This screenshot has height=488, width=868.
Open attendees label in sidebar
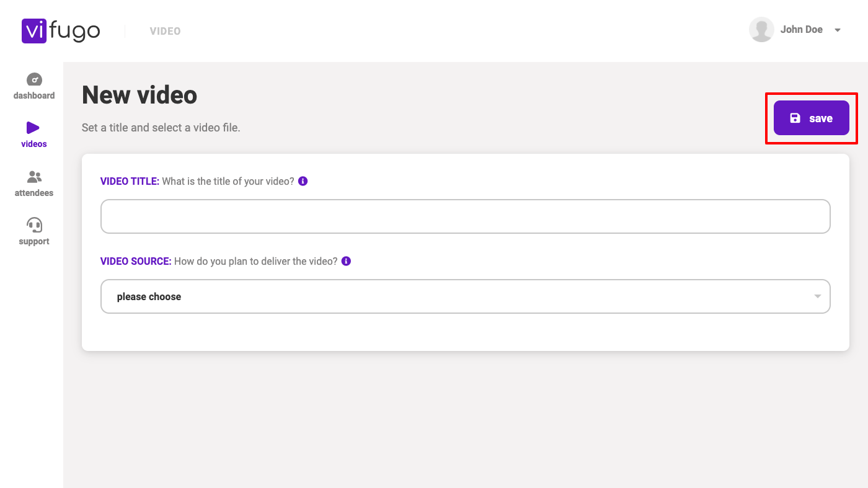(x=34, y=193)
